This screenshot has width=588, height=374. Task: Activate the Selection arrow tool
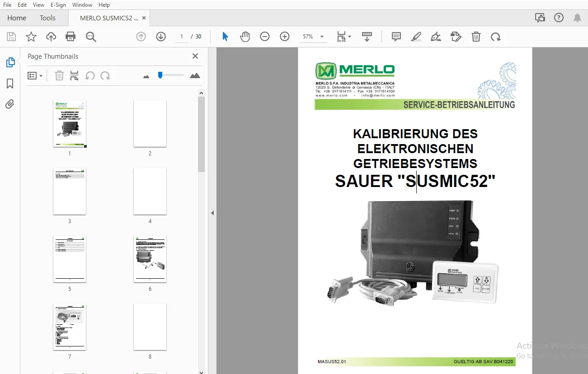(x=225, y=37)
